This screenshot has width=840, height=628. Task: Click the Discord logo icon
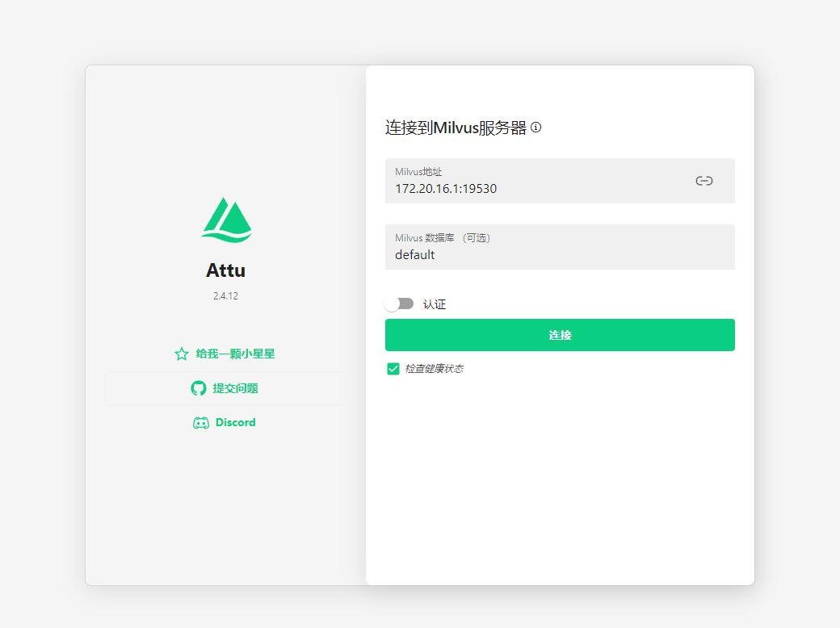click(201, 423)
